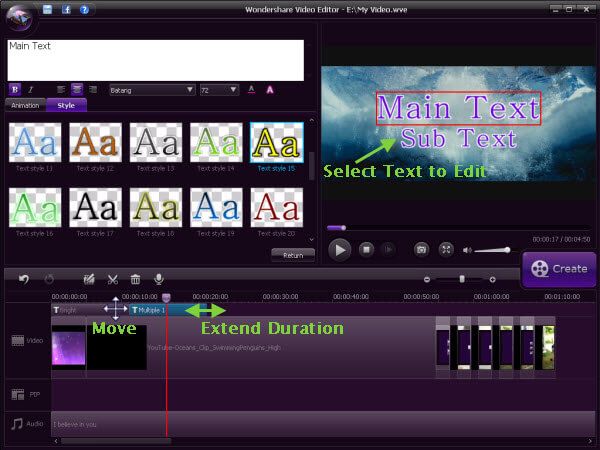Click the Video track icon
Image resolution: width=600 pixels, height=450 pixels.
pyautogui.click(x=18, y=340)
